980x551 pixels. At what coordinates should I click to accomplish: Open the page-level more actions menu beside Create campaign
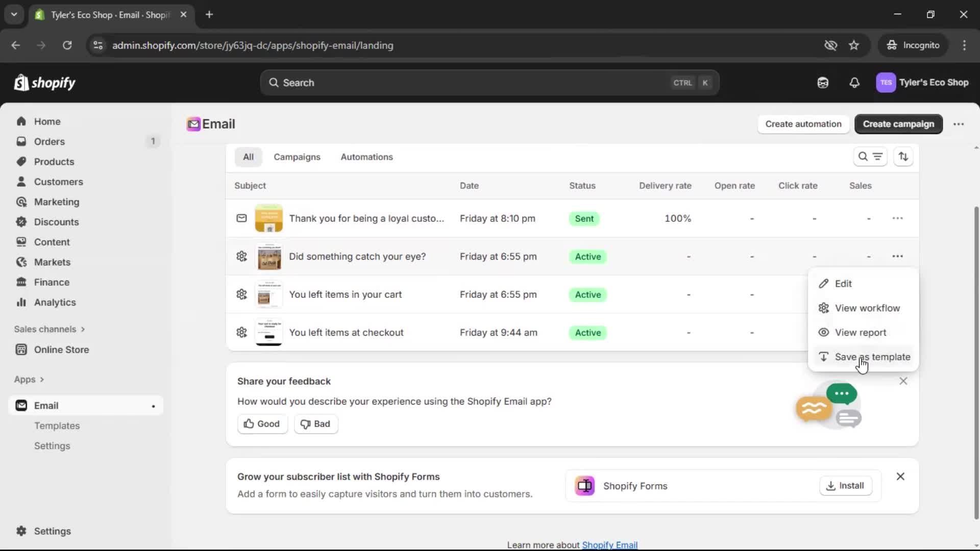[x=959, y=124]
